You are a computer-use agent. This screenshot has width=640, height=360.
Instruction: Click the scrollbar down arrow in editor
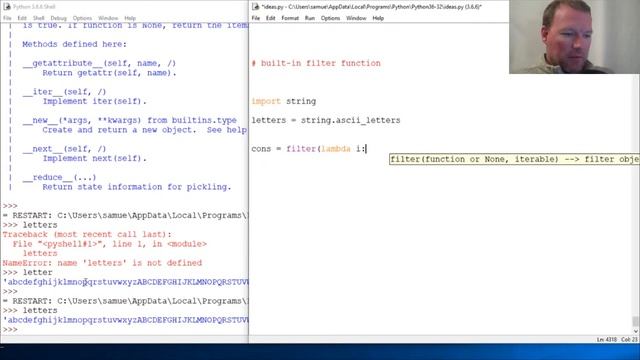tap(636, 331)
